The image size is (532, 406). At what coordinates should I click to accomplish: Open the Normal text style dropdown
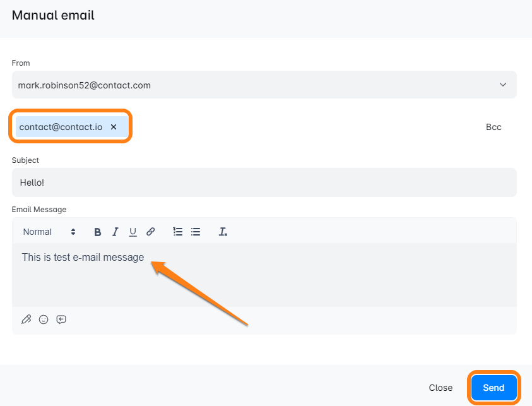point(49,232)
